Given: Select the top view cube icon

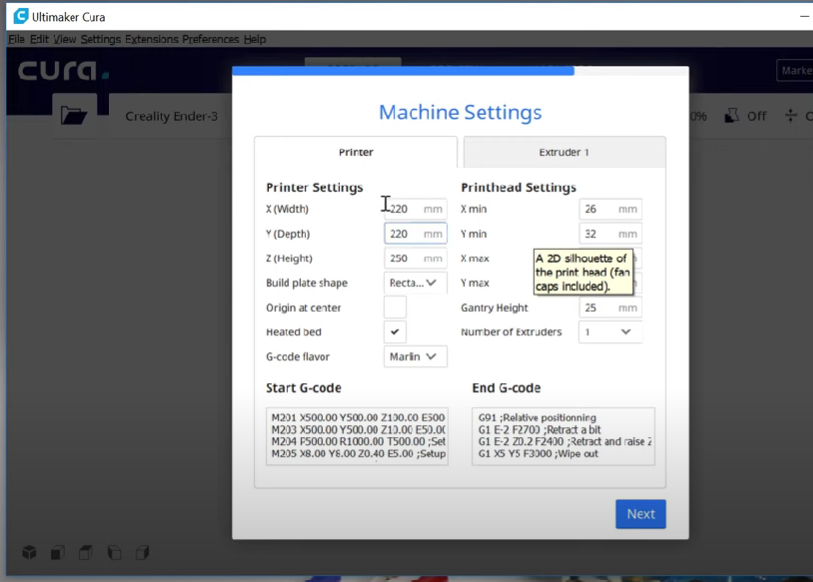Looking at the screenshot, I should (x=86, y=552).
